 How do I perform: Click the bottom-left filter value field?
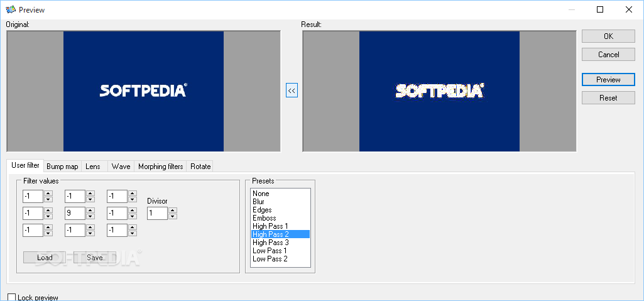[33, 231]
